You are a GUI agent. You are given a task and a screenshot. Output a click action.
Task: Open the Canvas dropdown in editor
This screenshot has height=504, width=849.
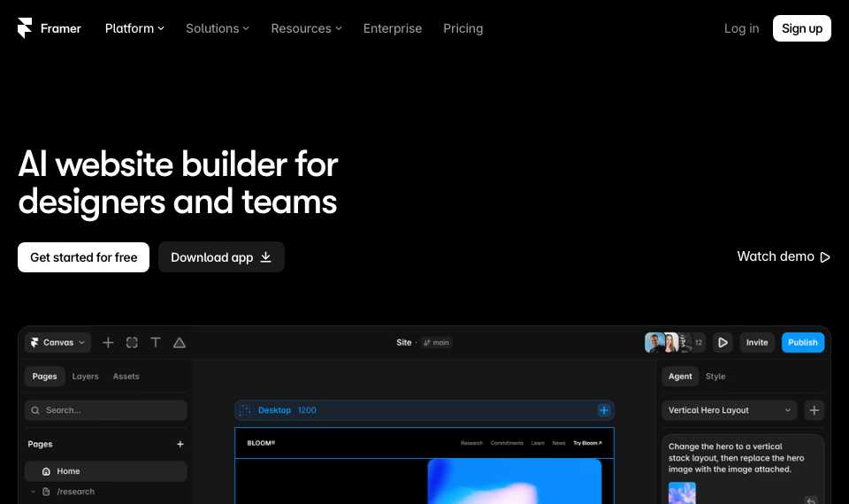(58, 342)
